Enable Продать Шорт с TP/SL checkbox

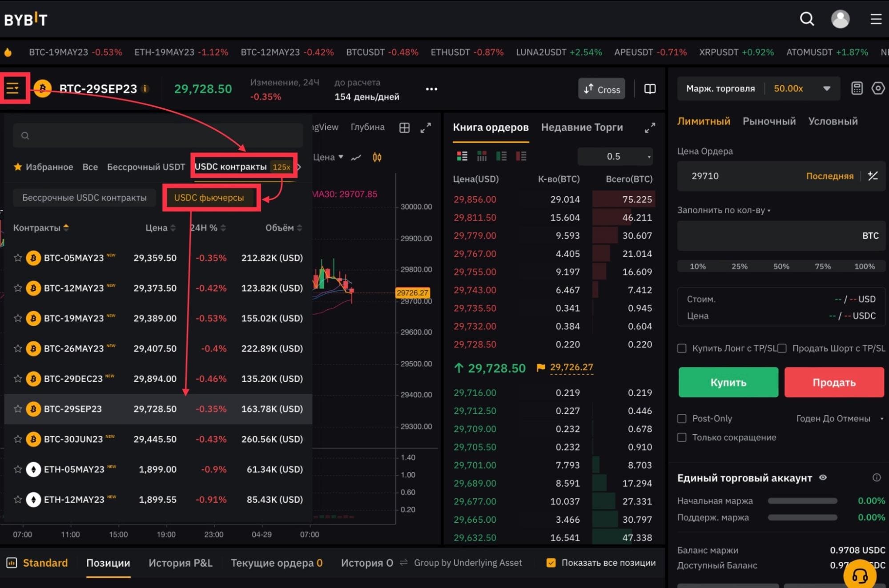[782, 348]
